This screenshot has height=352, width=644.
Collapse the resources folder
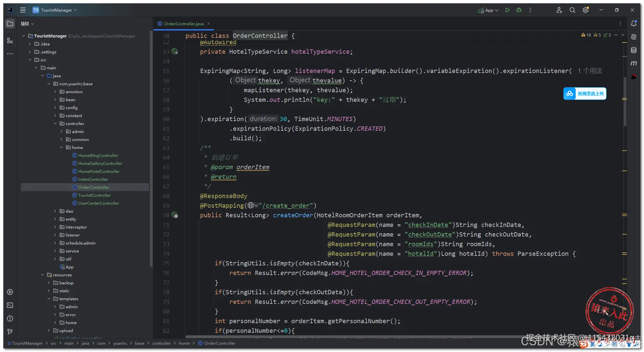point(42,275)
